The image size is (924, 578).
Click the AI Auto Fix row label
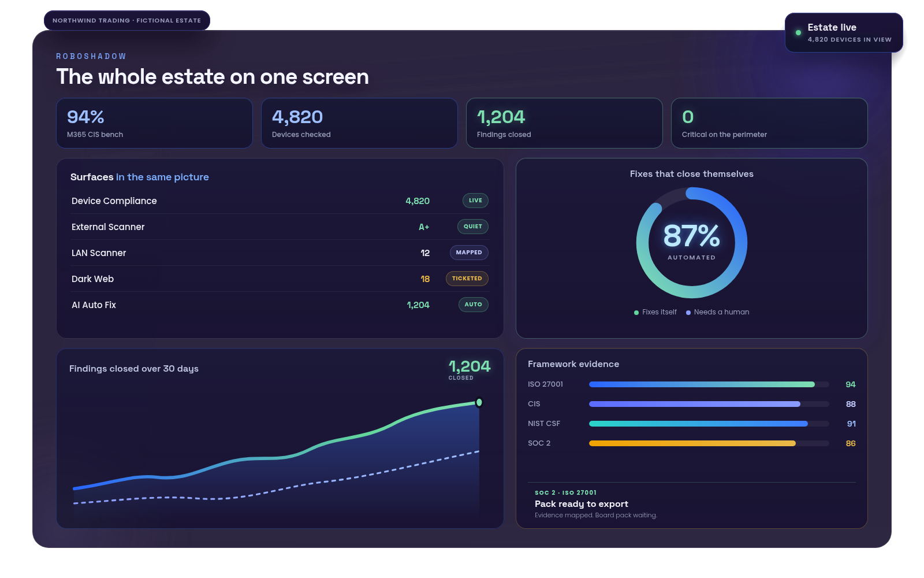[x=94, y=305]
